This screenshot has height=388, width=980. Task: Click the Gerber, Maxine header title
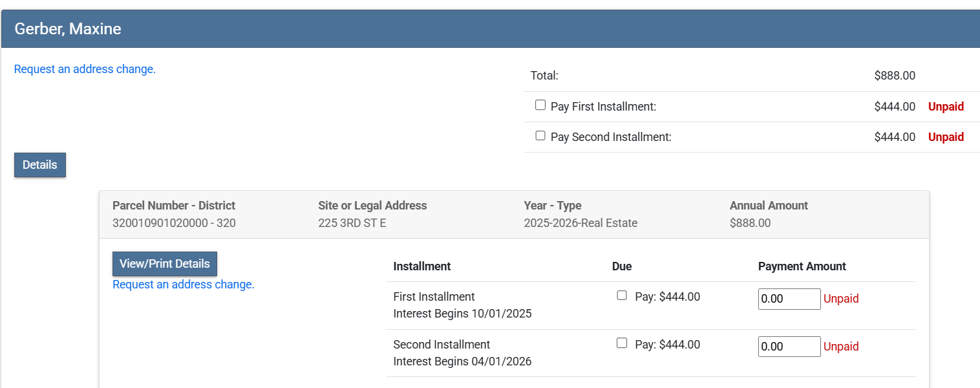68,29
